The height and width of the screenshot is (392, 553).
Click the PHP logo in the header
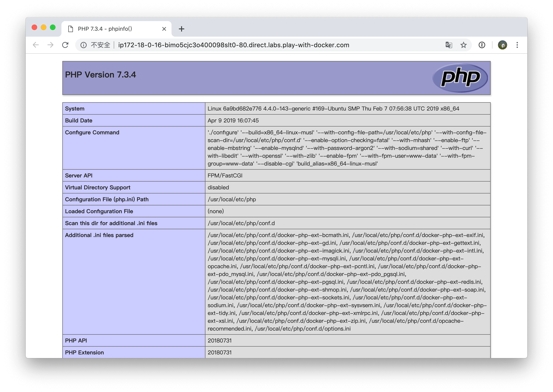pos(460,78)
